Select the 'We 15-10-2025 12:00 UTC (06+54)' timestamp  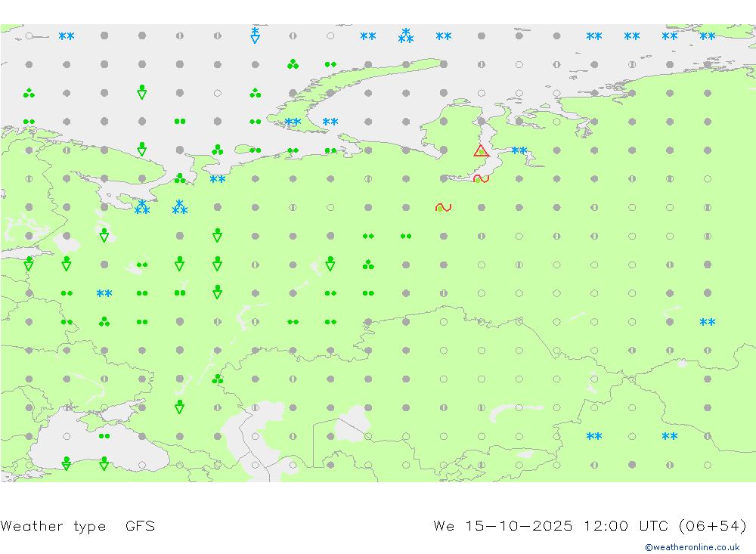point(590,525)
